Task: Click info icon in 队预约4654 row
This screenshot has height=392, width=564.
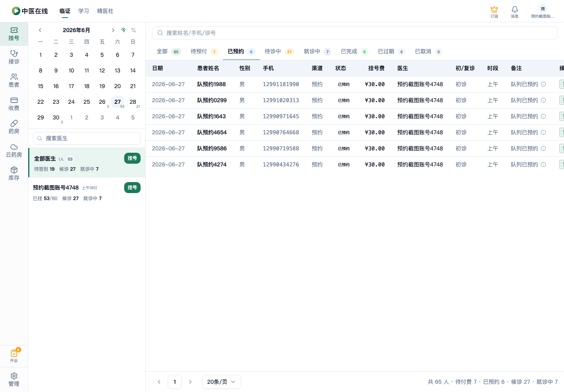Action: pos(543,132)
